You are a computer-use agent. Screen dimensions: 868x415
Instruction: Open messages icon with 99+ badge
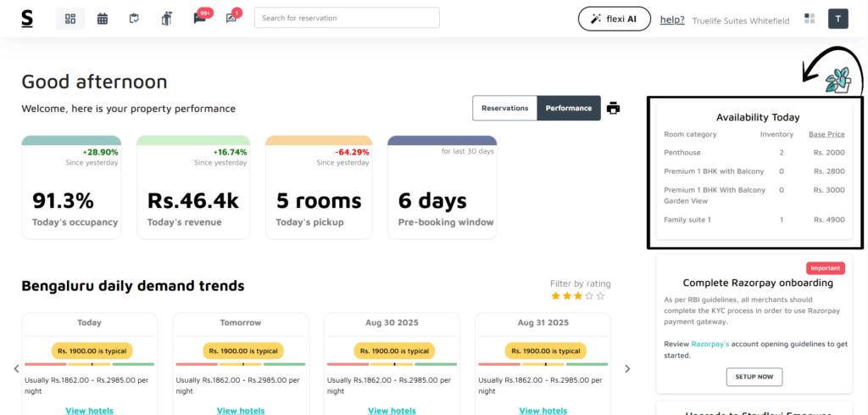pos(199,19)
